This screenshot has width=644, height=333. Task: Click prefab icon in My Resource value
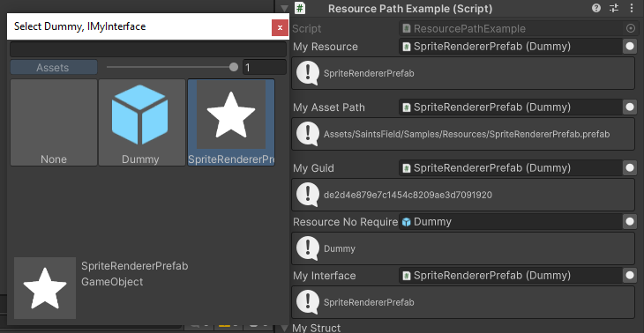click(406, 47)
